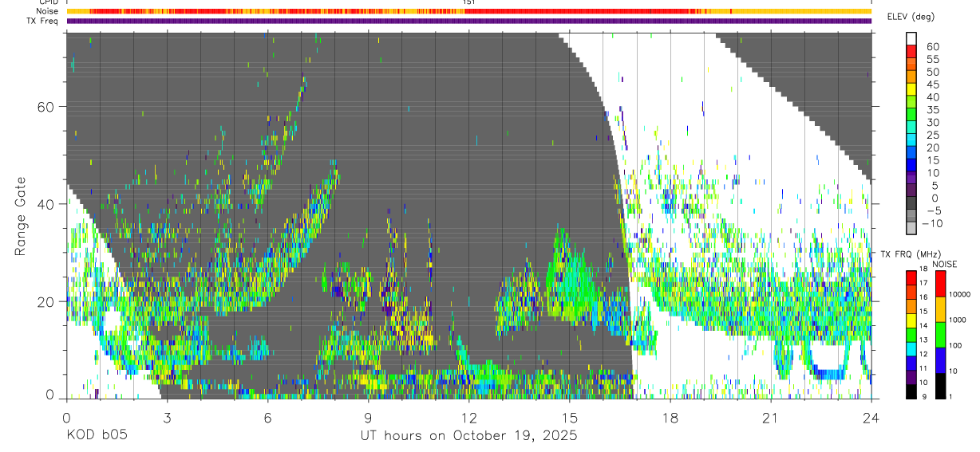Pick the green 35-degree segment of ELEV color bar

(911, 116)
